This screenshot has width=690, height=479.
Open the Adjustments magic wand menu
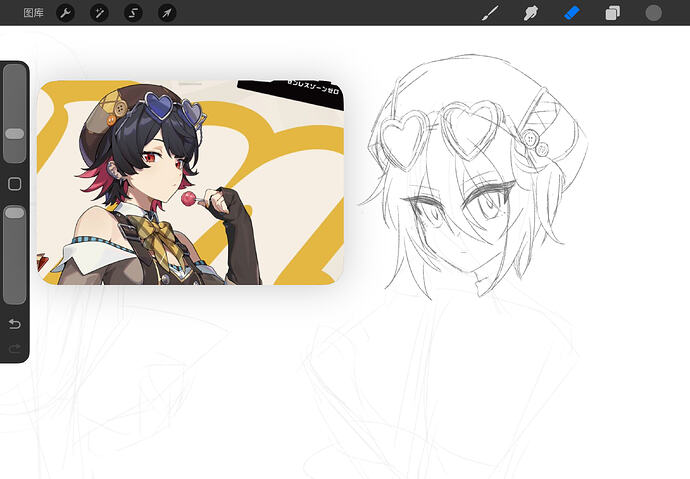pos(99,13)
